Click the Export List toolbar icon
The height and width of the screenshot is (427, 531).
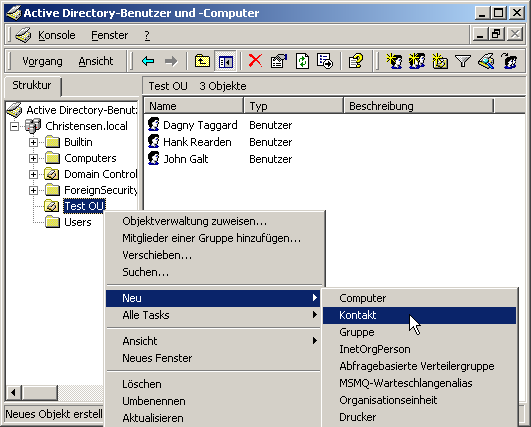(x=325, y=61)
